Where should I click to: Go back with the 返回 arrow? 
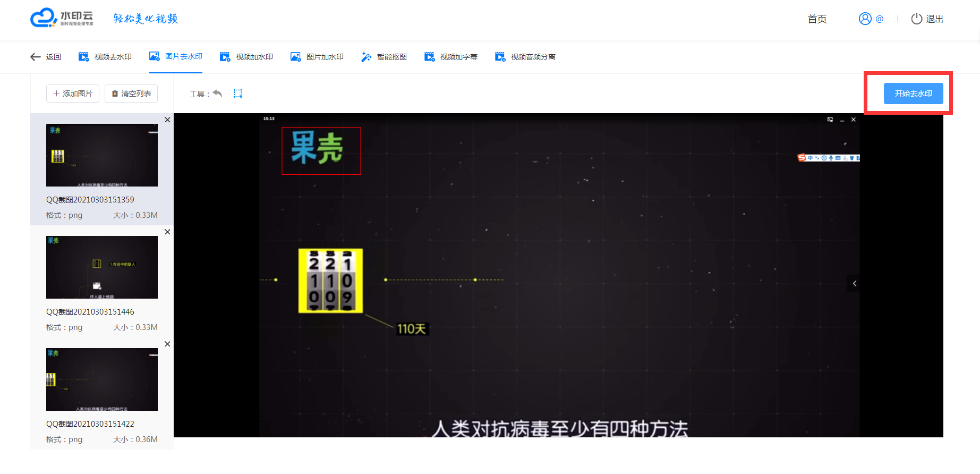coord(46,57)
